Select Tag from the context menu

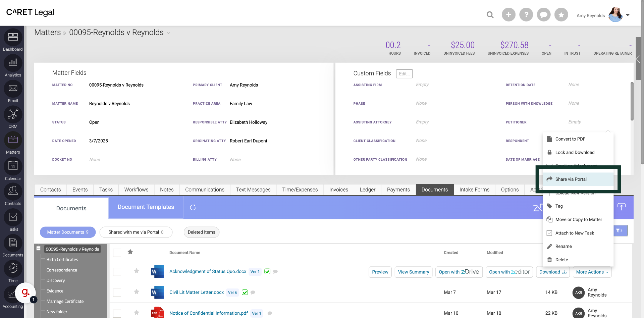tap(578, 206)
